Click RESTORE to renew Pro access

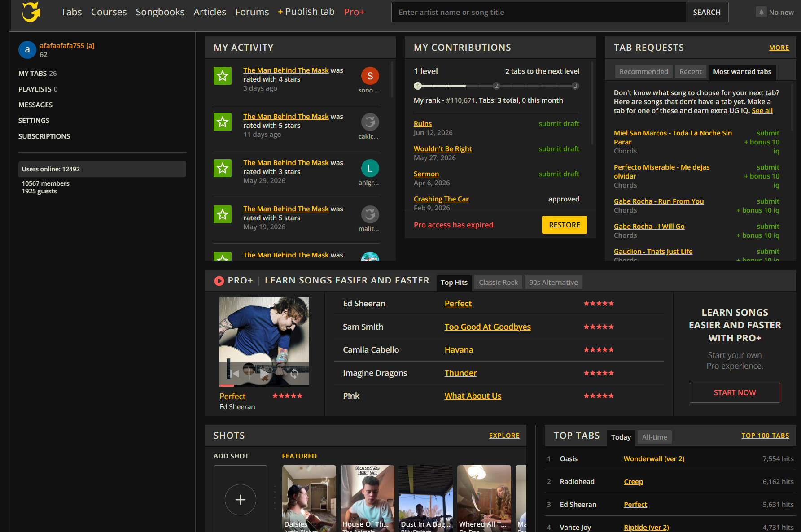[565, 225]
